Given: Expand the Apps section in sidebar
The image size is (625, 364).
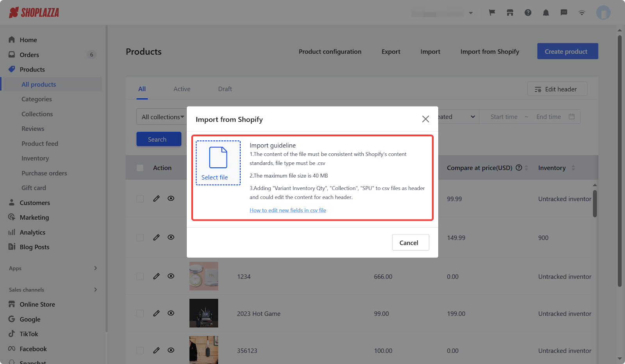Looking at the screenshot, I should point(95,268).
